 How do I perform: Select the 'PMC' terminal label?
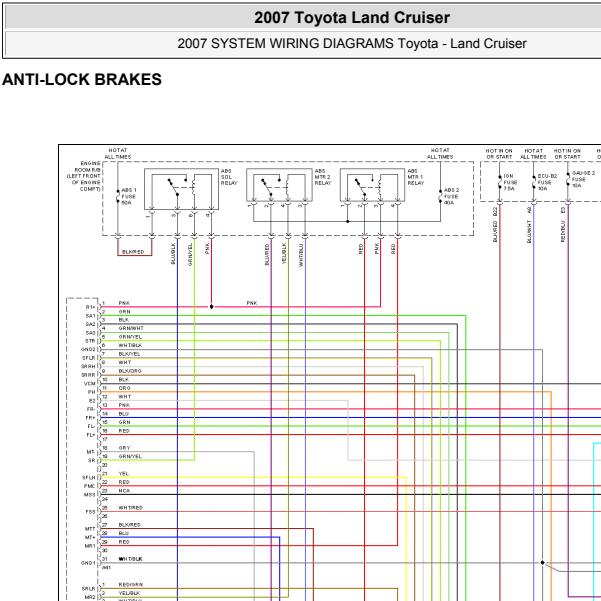pos(90,486)
